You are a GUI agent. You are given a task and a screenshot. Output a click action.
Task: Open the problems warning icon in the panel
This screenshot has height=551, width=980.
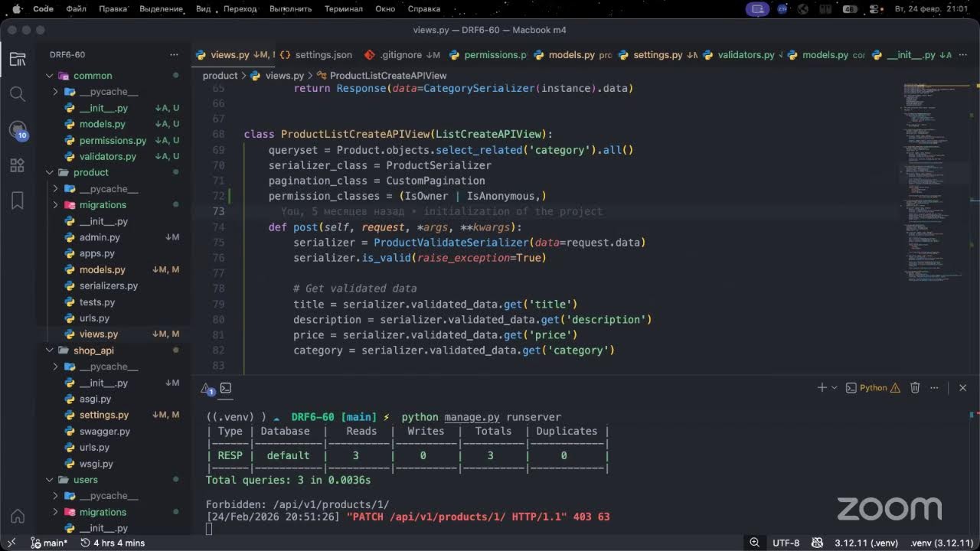pyautogui.click(x=207, y=389)
